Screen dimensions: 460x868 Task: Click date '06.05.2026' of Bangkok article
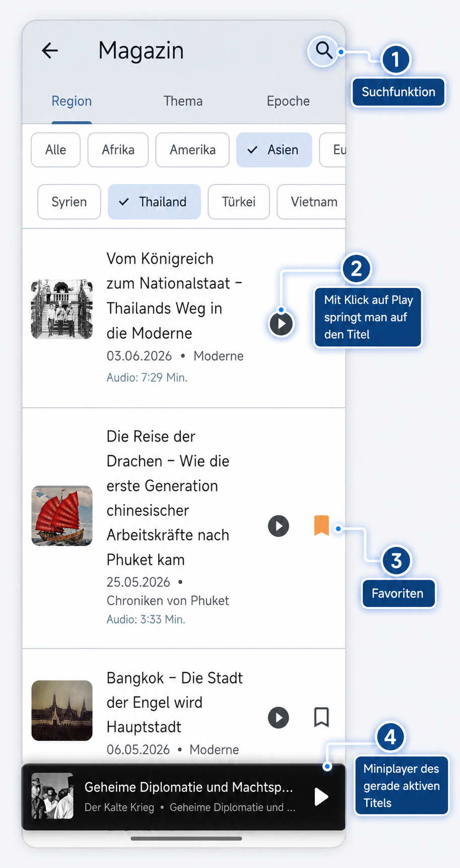pos(138,750)
